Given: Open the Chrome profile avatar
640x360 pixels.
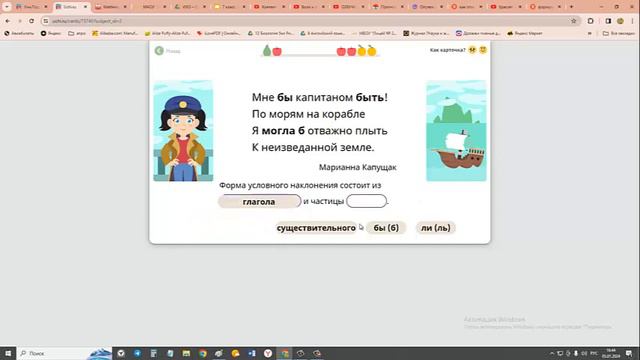Looking at the screenshot, I should click(620, 21).
